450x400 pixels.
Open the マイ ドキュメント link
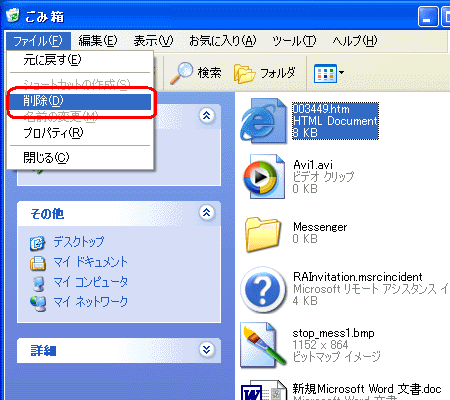pos(90,262)
